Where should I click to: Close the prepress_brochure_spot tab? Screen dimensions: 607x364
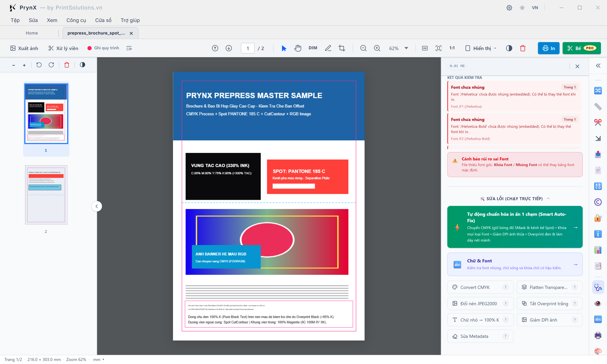(x=131, y=33)
